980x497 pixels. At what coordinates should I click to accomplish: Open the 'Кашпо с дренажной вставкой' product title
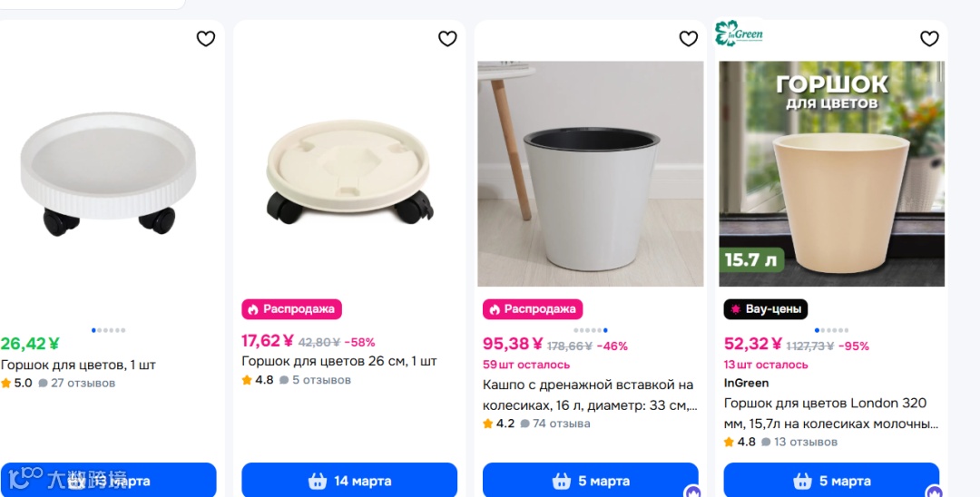point(590,395)
